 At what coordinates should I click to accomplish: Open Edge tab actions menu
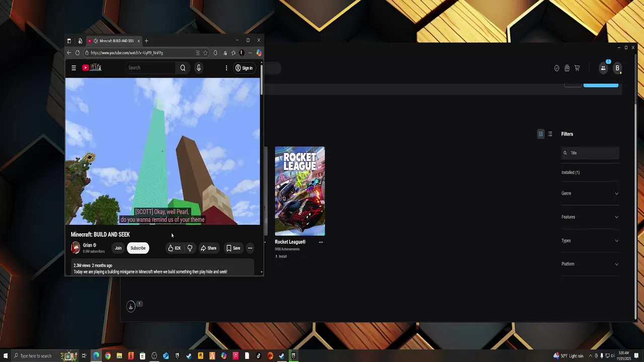point(69,41)
